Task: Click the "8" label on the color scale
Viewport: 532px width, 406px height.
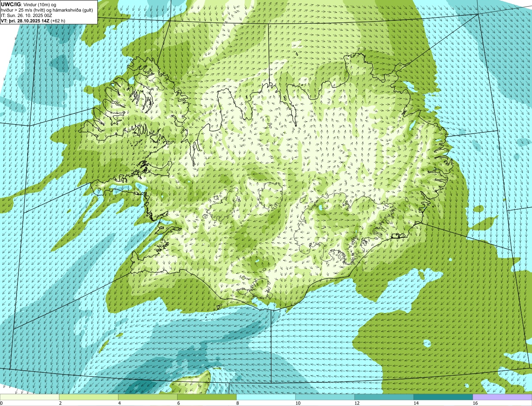Action: point(238,403)
